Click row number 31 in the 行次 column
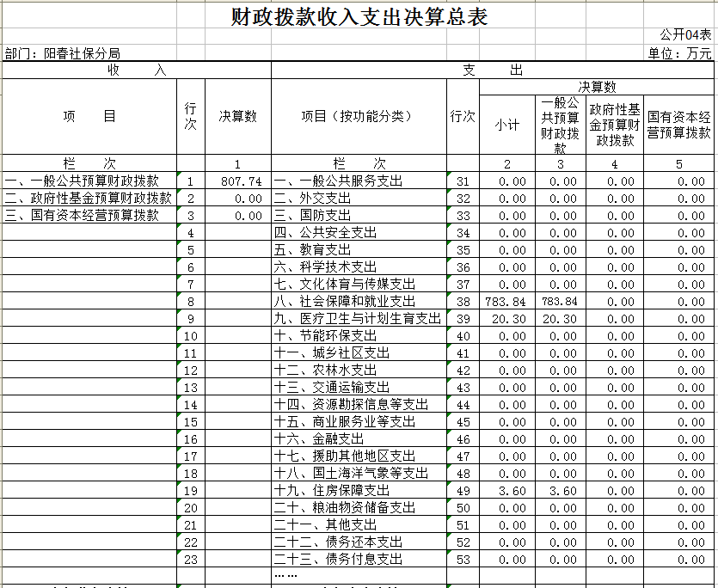Viewport: 718px width, 588px height. point(463,181)
